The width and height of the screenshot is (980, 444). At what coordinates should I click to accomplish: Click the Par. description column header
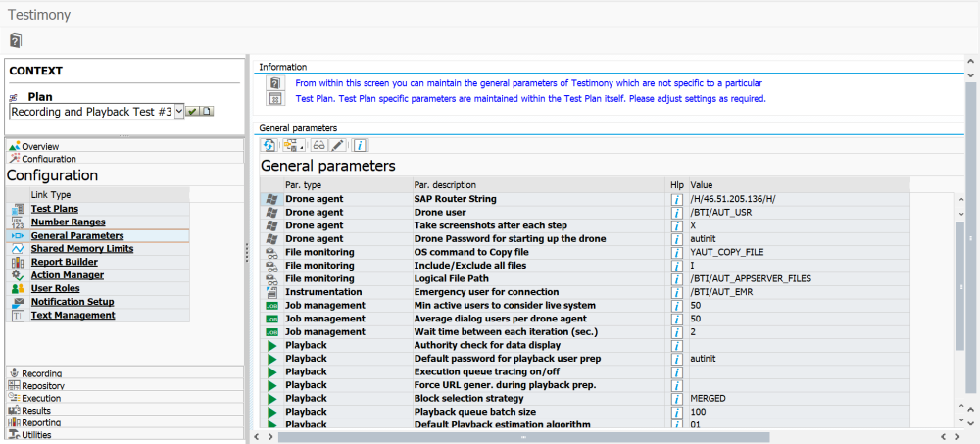pos(540,185)
